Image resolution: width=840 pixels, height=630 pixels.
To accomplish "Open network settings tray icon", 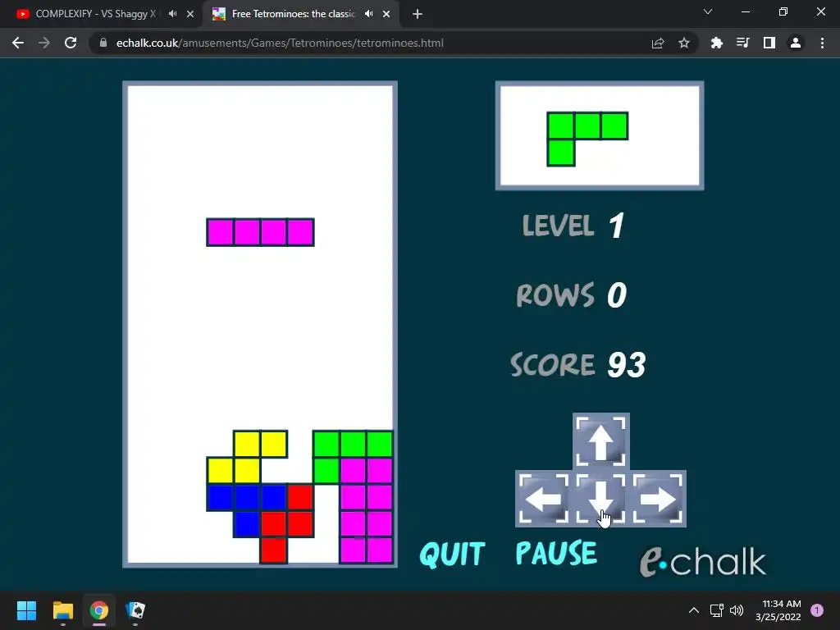I will (716, 610).
